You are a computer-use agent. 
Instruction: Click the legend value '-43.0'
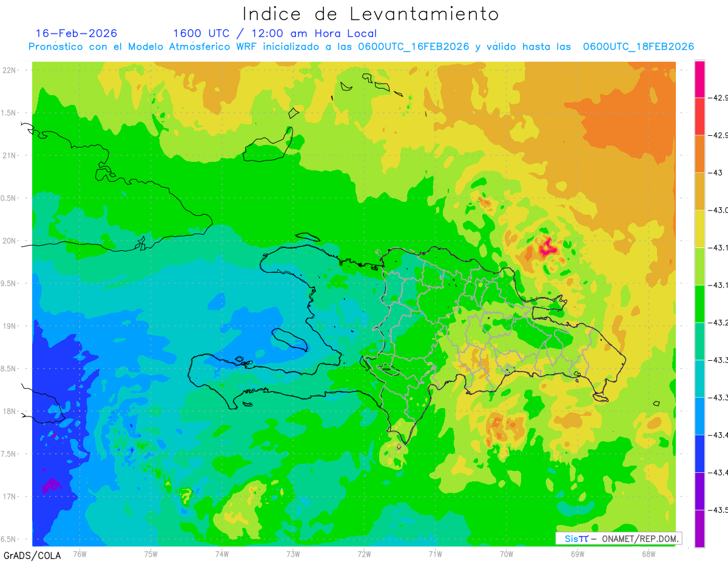pos(720,210)
